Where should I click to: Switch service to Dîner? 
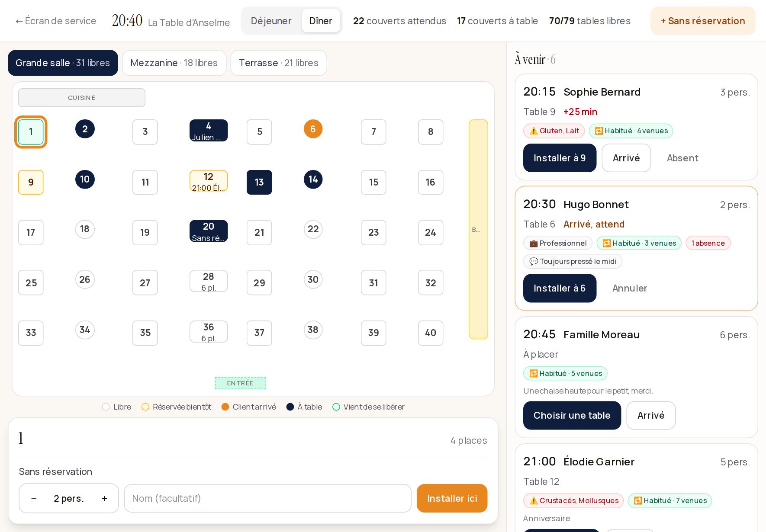click(321, 21)
